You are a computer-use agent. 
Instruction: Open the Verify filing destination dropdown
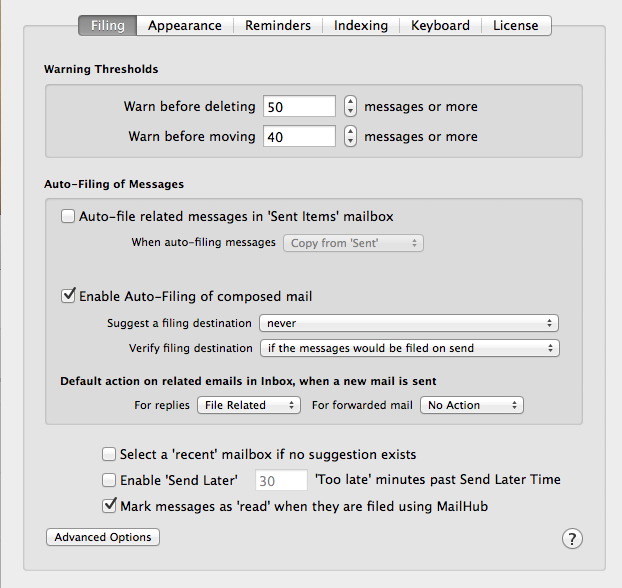click(x=408, y=348)
